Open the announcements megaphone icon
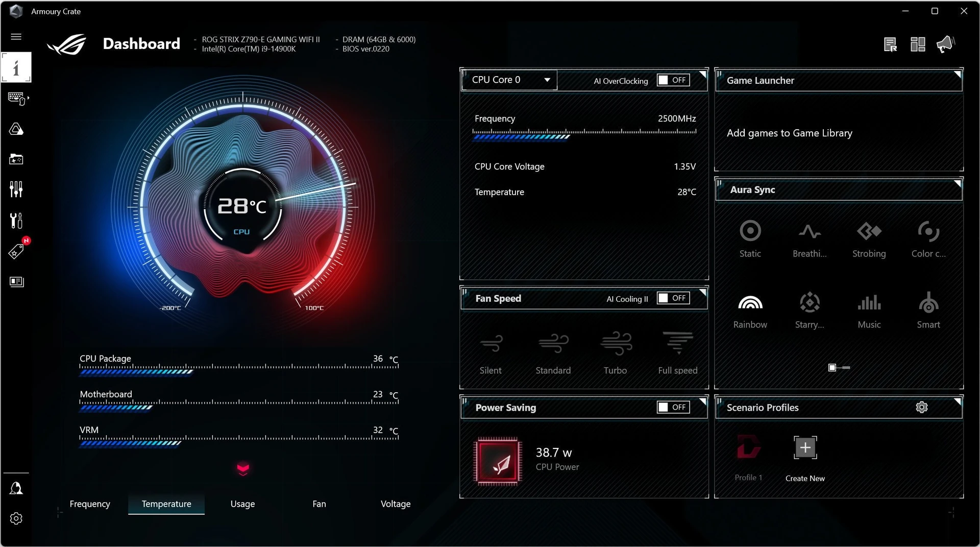This screenshot has height=547, width=980. [x=945, y=44]
